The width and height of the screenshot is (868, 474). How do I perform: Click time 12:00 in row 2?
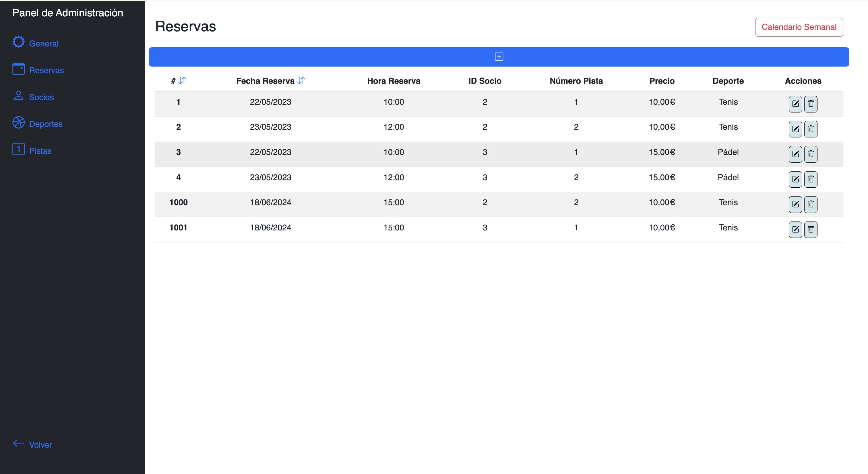[394, 127]
